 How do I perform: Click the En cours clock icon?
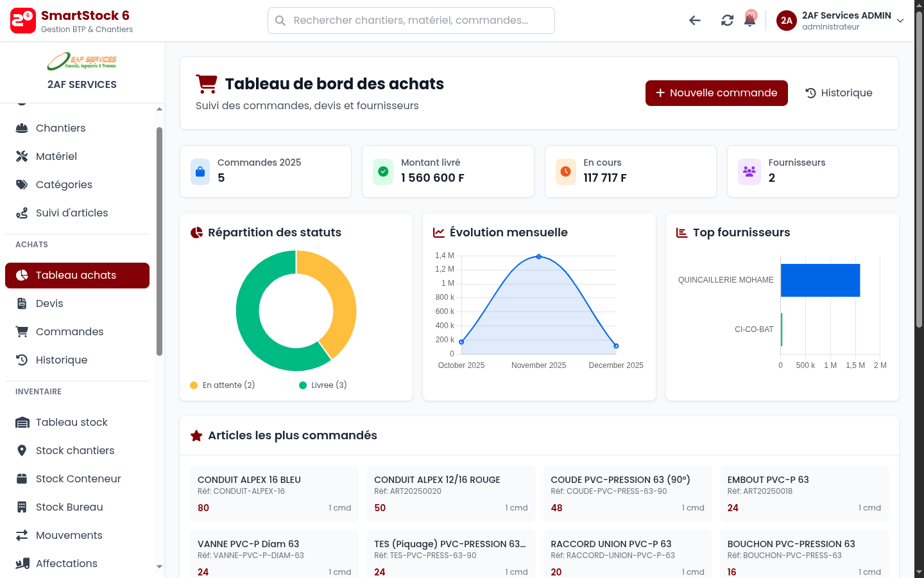tap(565, 171)
